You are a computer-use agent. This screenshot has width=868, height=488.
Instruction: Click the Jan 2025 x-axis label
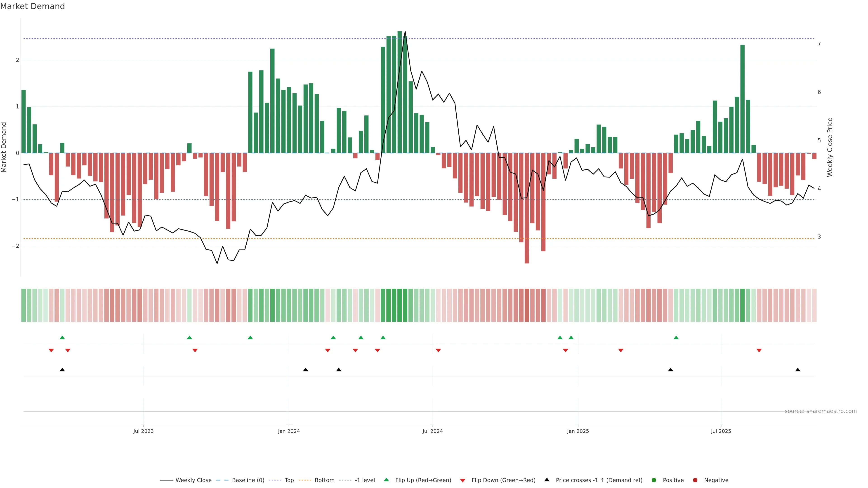(x=578, y=432)
